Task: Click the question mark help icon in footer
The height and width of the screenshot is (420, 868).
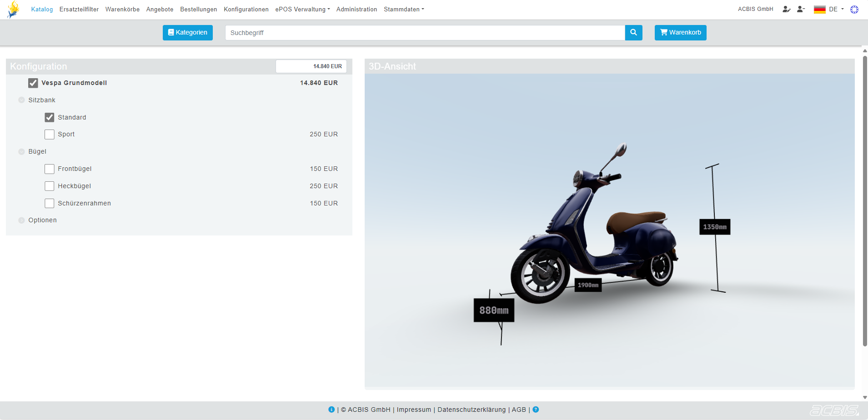Action: 536,410
